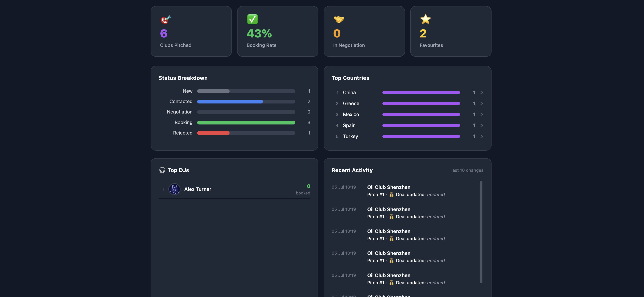This screenshot has height=297, width=644.
Task: Click the Top Countries heading
Action: coord(350,78)
